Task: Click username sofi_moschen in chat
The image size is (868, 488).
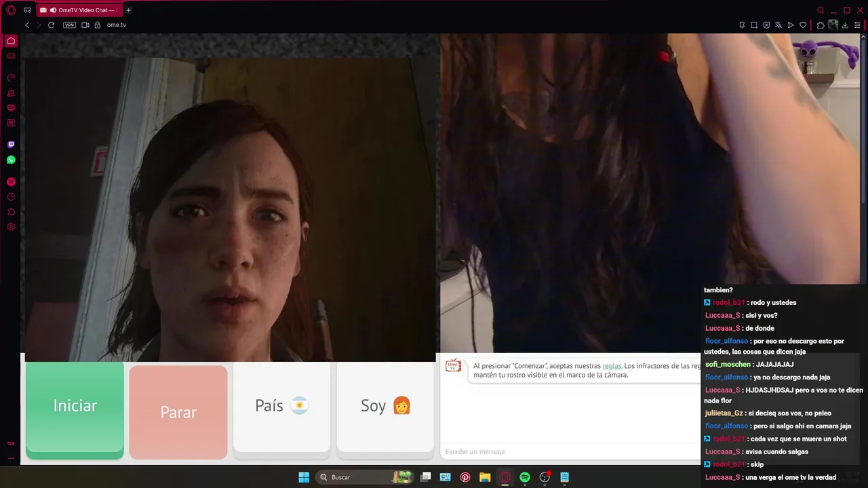Action: click(x=728, y=365)
